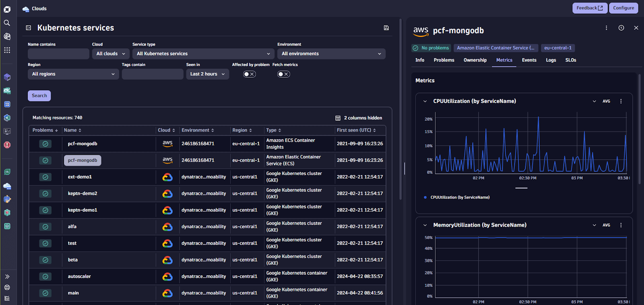This screenshot has width=644, height=305.
Task: Click the Feedback button
Action: point(590,8)
